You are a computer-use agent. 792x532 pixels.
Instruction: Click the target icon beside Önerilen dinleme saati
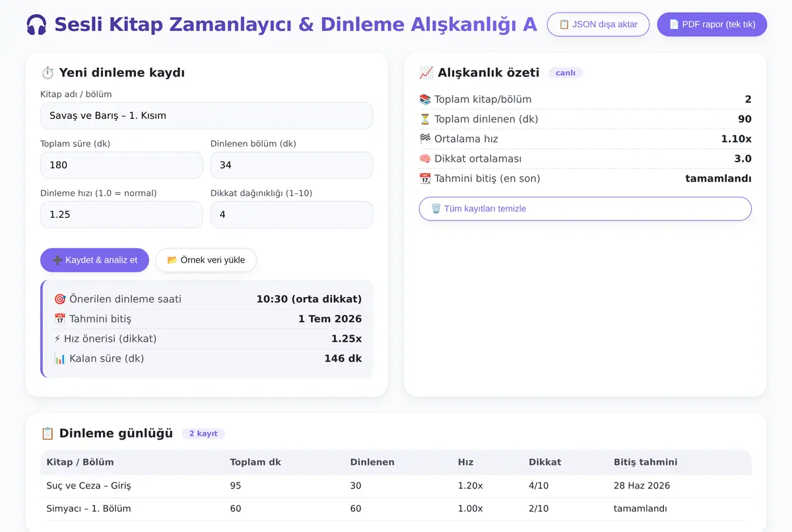(x=60, y=299)
